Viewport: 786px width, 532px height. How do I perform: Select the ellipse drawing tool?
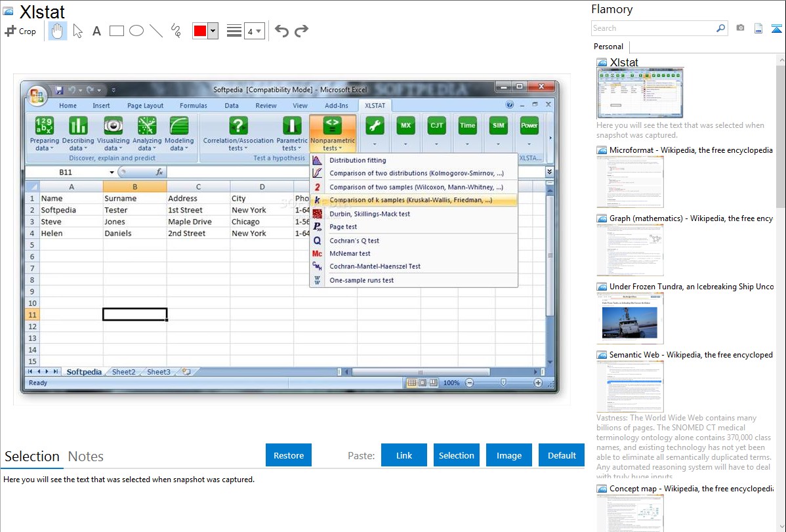pyautogui.click(x=136, y=31)
